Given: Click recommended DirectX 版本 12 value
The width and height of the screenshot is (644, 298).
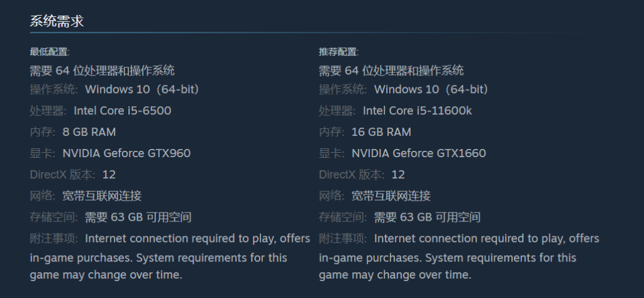Looking at the screenshot, I should pos(398,175).
